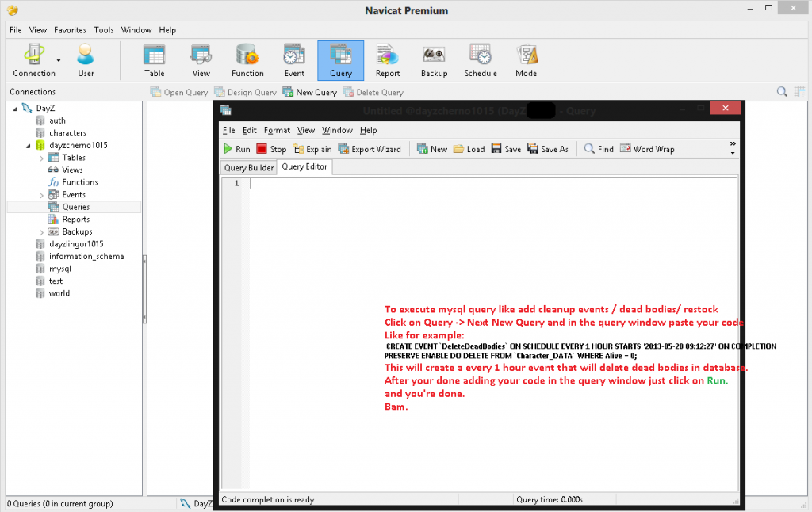Run the query with Run button

click(236, 149)
